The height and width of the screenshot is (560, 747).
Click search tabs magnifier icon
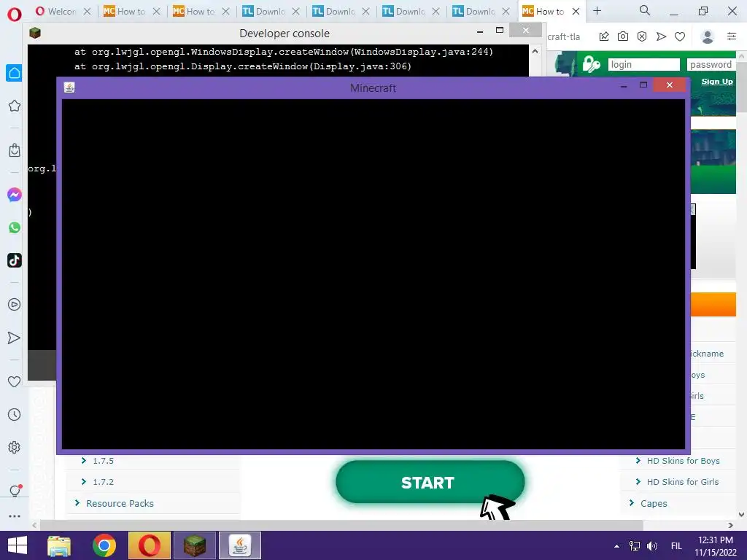point(645,10)
